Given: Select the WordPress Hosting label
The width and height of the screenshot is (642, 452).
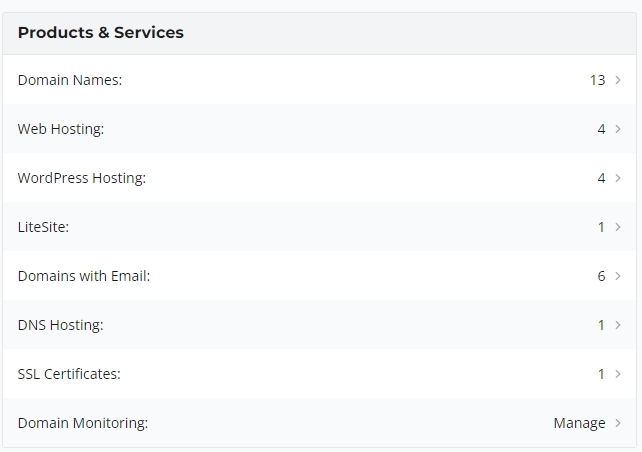Looking at the screenshot, I should point(82,178).
